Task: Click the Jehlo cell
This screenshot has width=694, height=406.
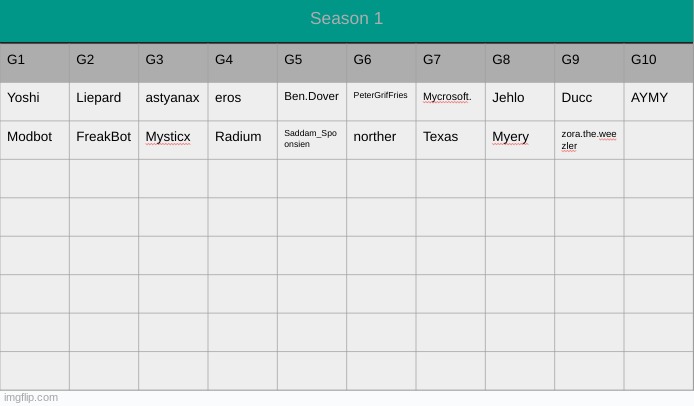Action: [519, 99]
